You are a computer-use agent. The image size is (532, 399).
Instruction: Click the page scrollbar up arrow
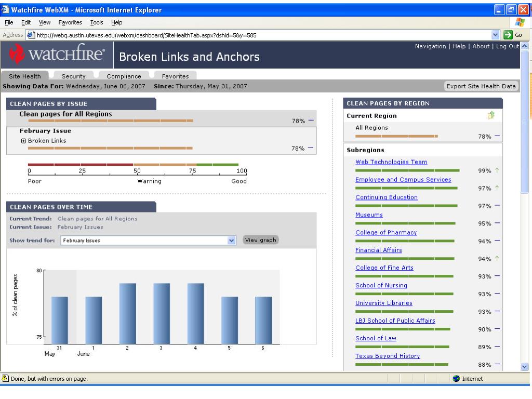525,46
